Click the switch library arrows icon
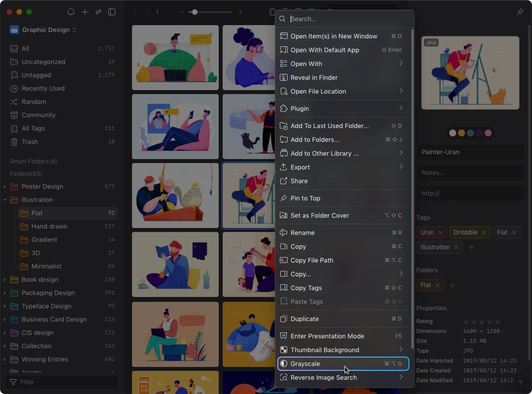The height and width of the screenshot is (394, 532). point(98,12)
